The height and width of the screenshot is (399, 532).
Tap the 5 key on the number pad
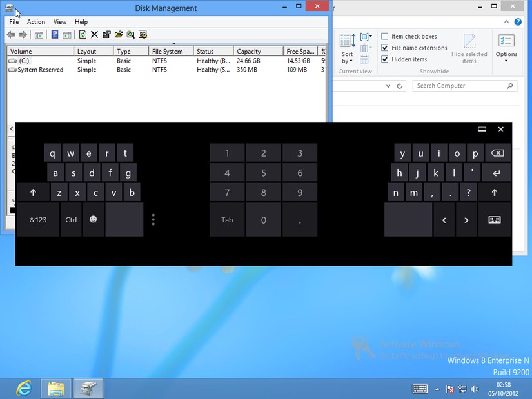264,173
